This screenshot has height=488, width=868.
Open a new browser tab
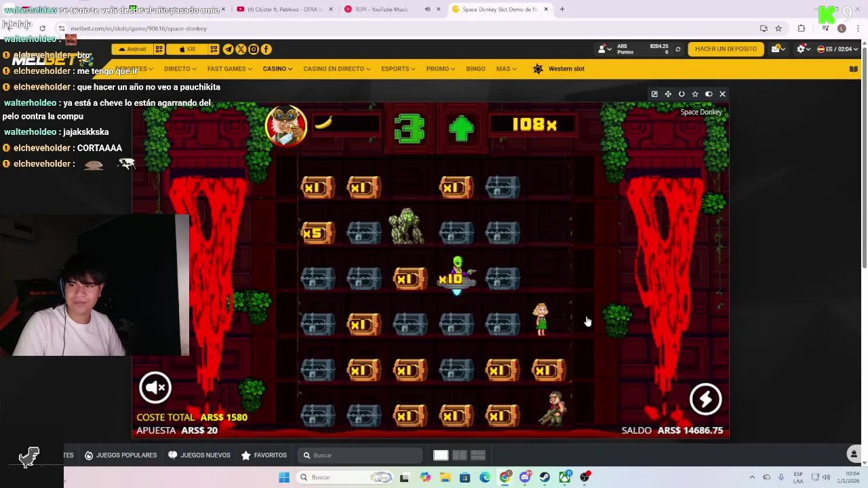(562, 9)
